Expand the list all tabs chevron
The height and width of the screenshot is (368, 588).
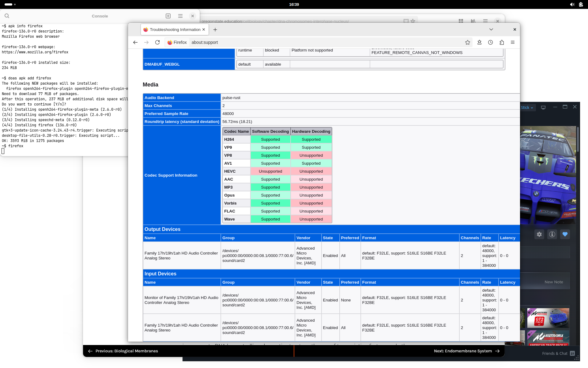(491, 29)
